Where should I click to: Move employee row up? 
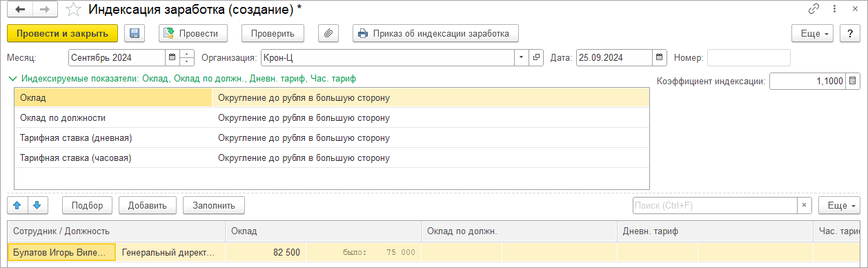pos(17,205)
